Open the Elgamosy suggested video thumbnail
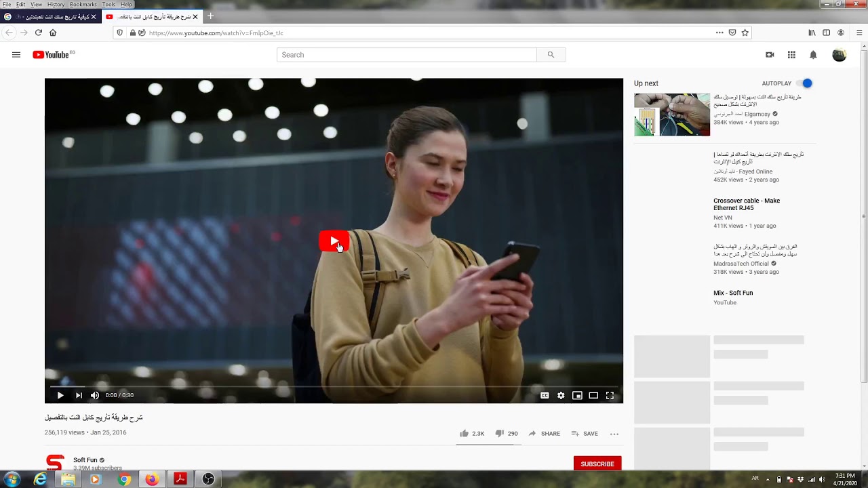The width and height of the screenshot is (868, 488). point(672,115)
